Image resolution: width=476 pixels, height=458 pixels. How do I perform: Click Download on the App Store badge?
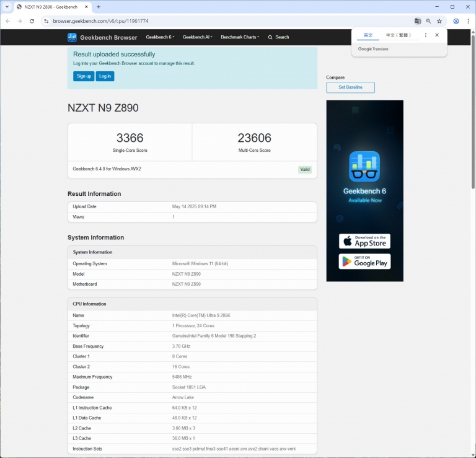coord(364,241)
